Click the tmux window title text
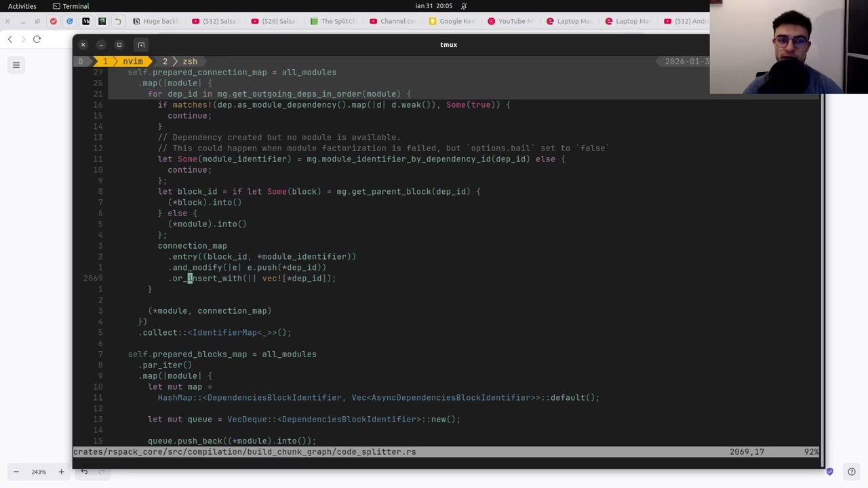Image resolution: width=868 pixels, height=488 pixels. tap(448, 45)
